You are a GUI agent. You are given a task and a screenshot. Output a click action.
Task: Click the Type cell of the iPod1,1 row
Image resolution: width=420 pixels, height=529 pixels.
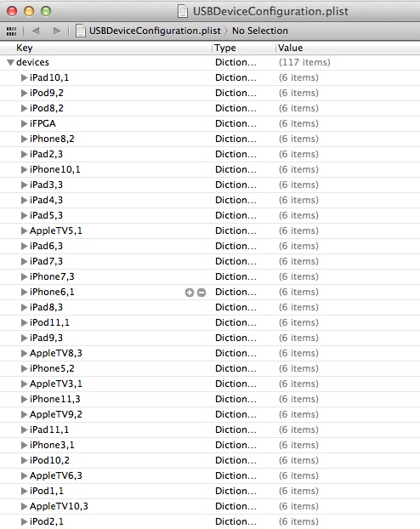(x=236, y=491)
